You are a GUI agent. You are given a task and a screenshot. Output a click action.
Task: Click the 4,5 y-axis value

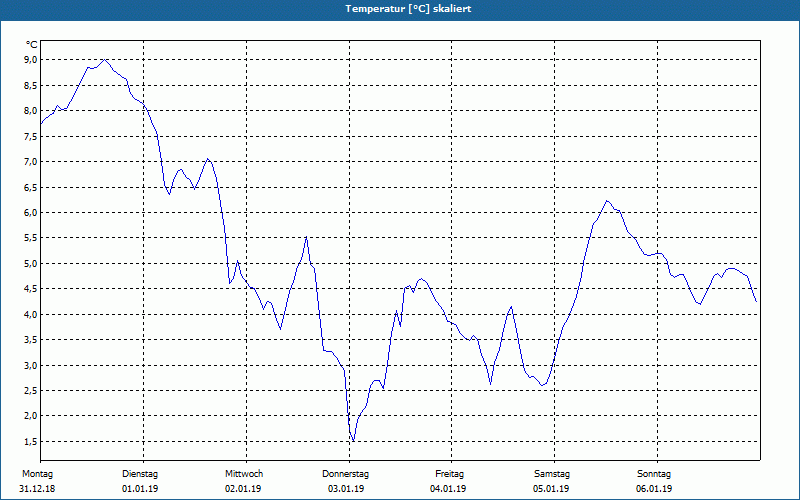click(x=31, y=289)
